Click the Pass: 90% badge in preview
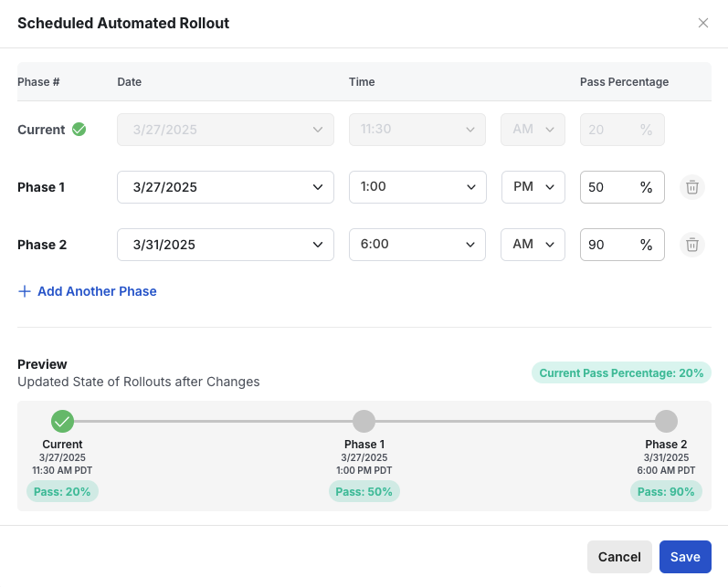The width and height of the screenshot is (728, 587). click(666, 491)
